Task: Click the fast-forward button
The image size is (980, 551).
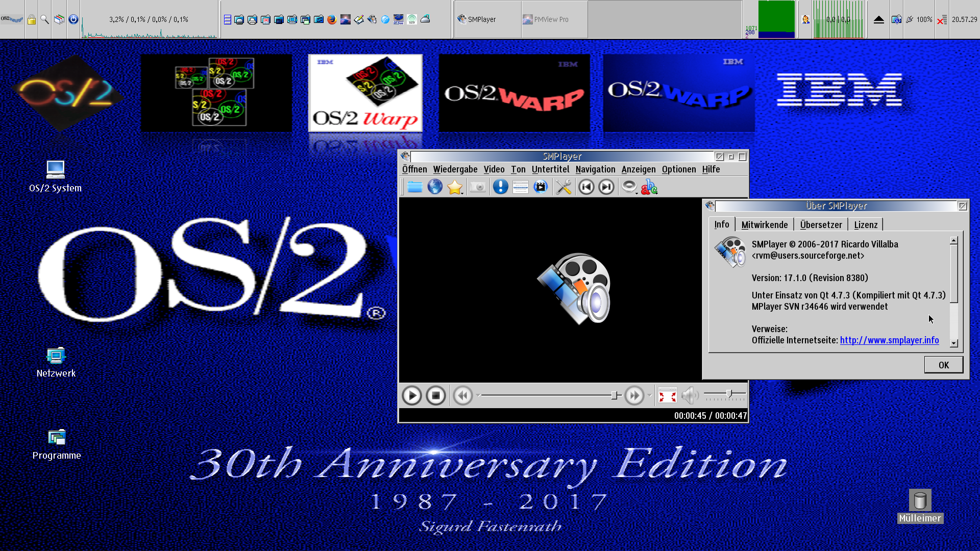Action: point(634,395)
